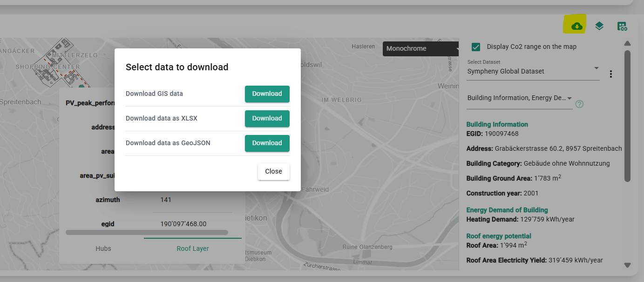Close the download dialog

point(273,171)
